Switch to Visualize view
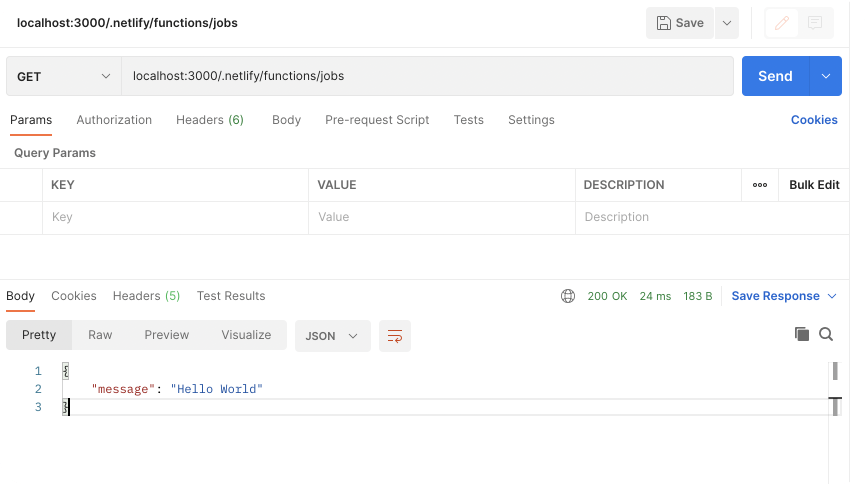Viewport: 865px width, 484px height. click(x=246, y=335)
